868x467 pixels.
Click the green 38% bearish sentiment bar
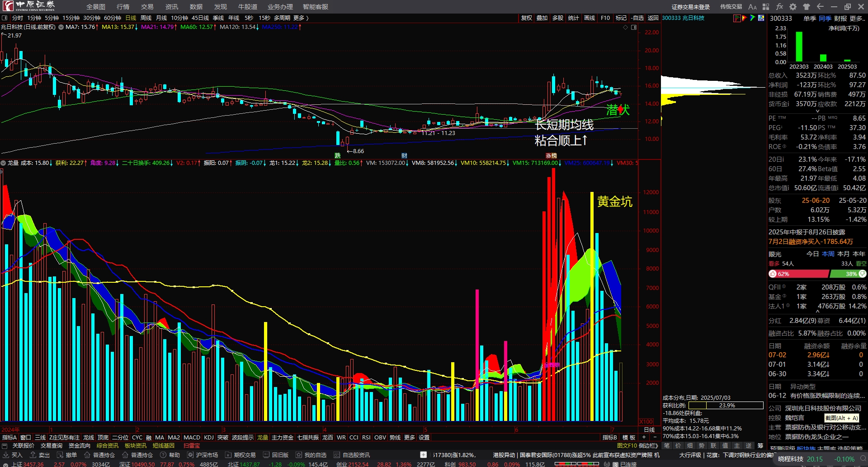pyautogui.click(x=849, y=274)
